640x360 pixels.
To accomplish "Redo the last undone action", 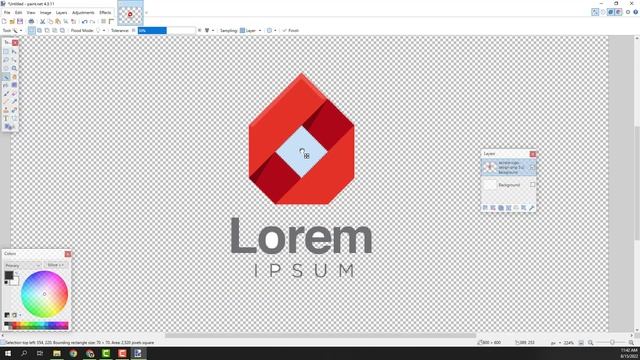I will [93, 21].
